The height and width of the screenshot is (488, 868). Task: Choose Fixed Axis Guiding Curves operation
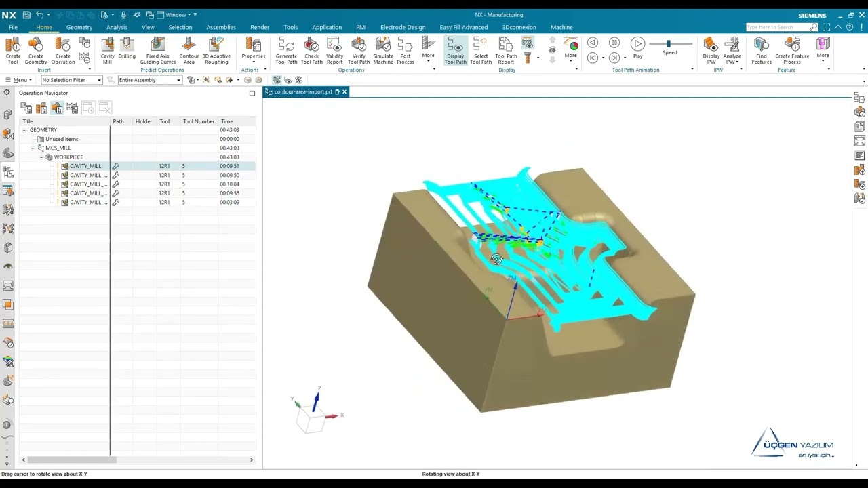157,51
